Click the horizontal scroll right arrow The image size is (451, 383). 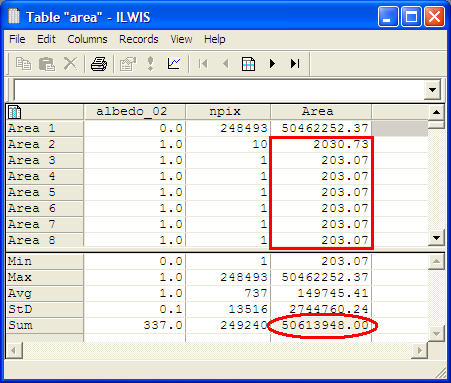(420, 350)
